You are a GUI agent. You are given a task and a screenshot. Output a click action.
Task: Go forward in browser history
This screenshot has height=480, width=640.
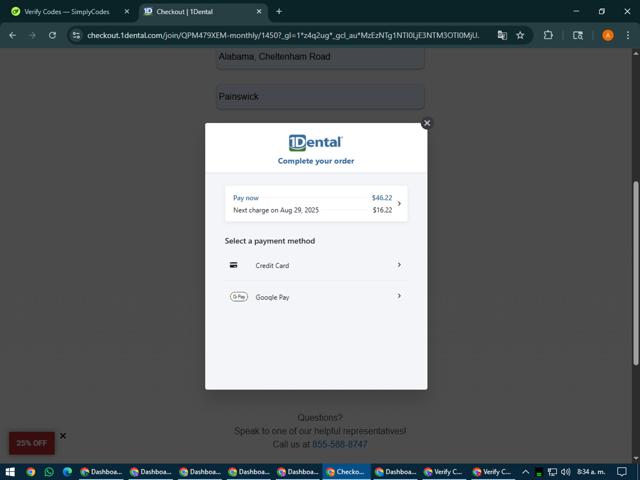tap(32, 36)
